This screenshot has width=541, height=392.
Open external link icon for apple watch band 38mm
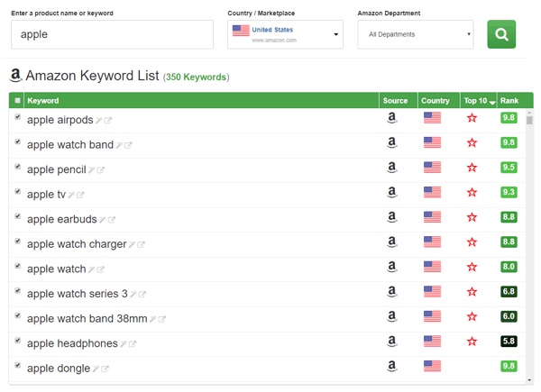161,319
